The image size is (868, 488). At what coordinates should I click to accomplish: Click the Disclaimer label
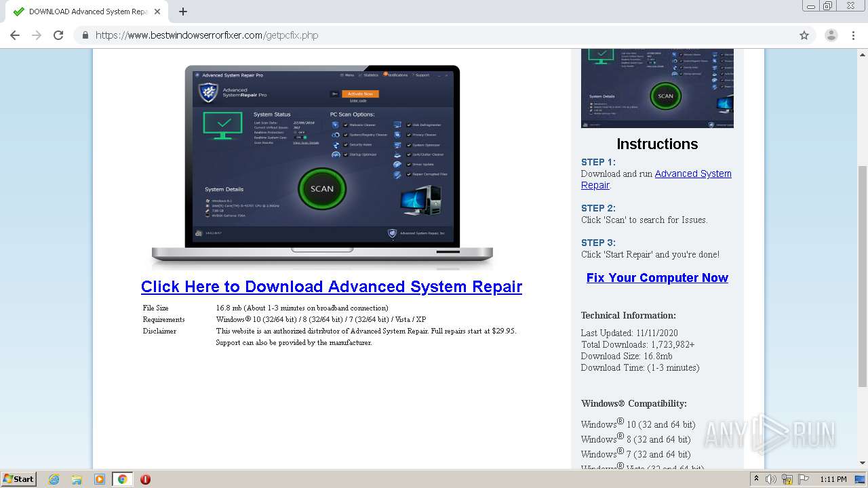(159, 331)
